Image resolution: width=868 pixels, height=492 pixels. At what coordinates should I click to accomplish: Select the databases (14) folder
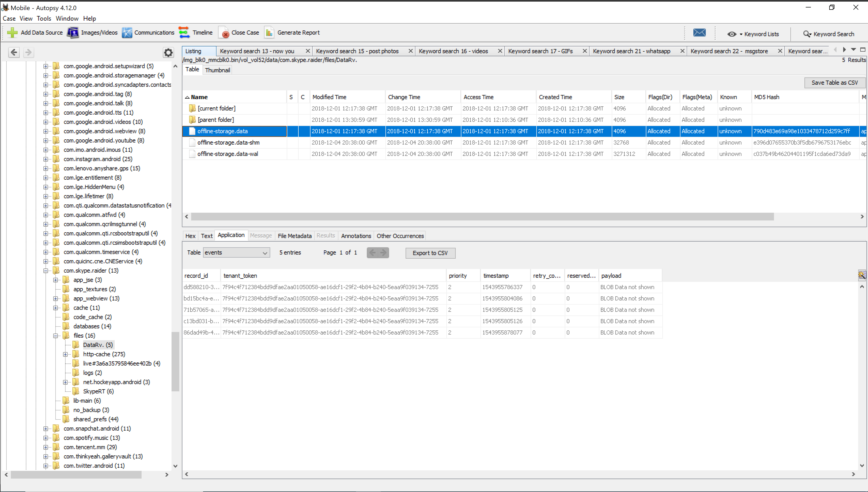[92, 327]
